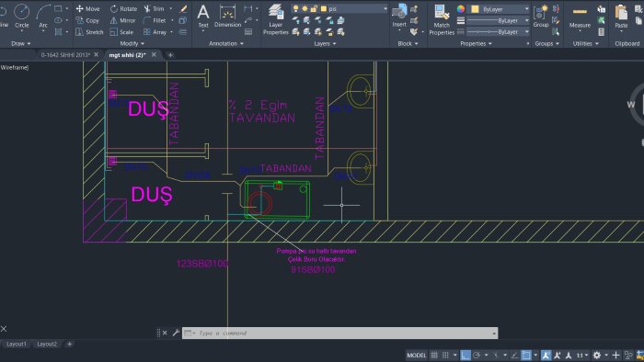Click the Erase pencil icon in Modify panel
644x362 pixels.
point(183,8)
